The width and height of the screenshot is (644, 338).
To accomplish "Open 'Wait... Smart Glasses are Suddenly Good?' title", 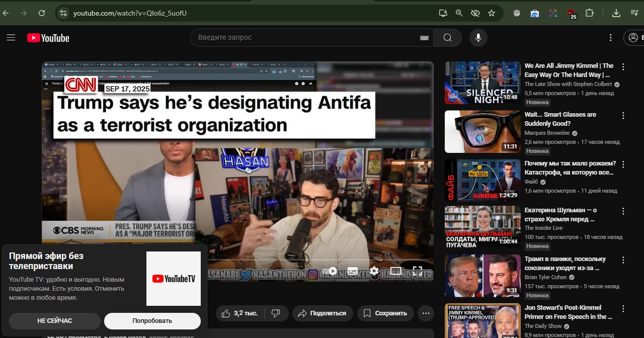I will [560, 119].
